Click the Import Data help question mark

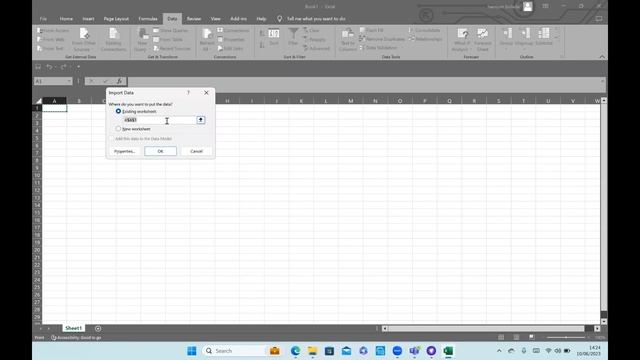(188, 93)
